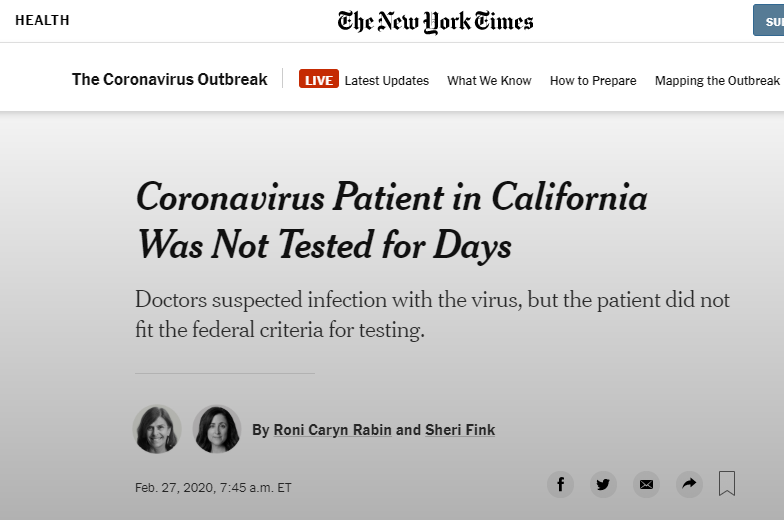Open more share options arrow icon
784x520 pixels.
point(689,484)
